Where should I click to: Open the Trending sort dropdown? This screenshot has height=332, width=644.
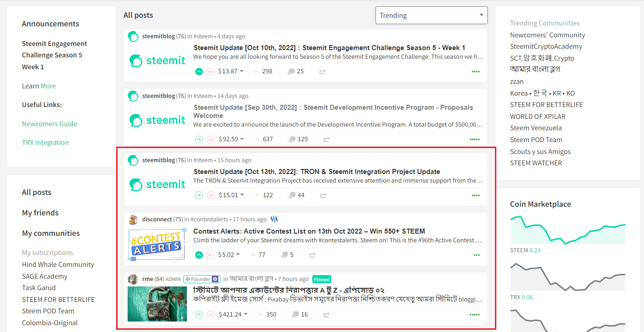click(x=431, y=15)
